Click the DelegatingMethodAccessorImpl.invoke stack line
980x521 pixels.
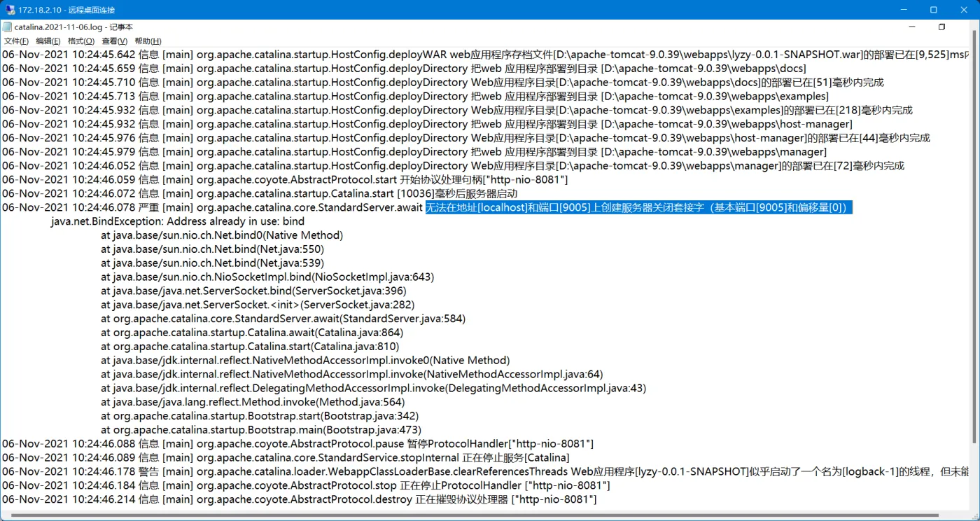[x=374, y=388]
